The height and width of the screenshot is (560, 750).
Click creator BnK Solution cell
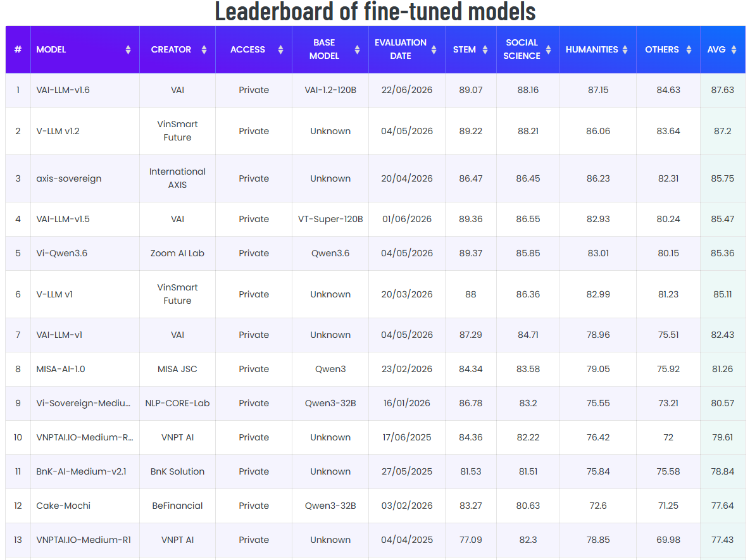pyautogui.click(x=177, y=471)
